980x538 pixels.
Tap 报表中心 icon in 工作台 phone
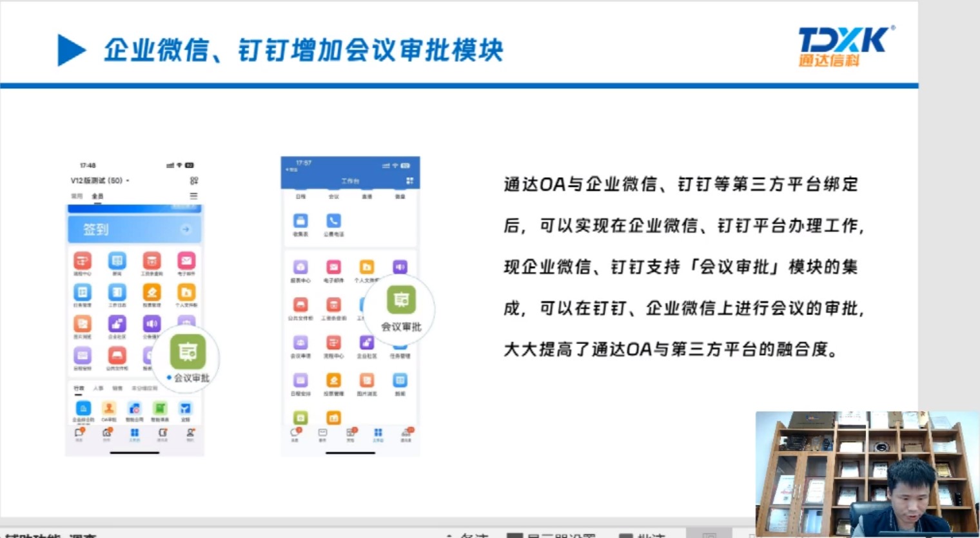(x=300, y=267)
